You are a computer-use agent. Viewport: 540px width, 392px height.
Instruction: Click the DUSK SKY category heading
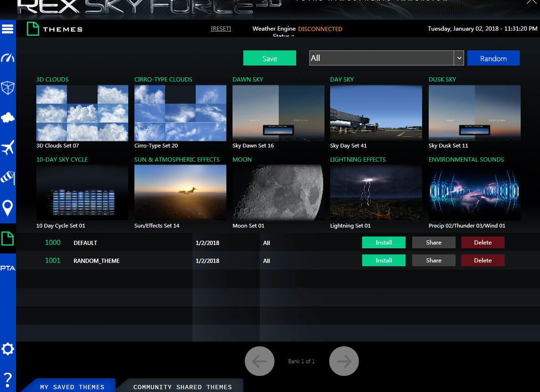click(x=442, y=80)
